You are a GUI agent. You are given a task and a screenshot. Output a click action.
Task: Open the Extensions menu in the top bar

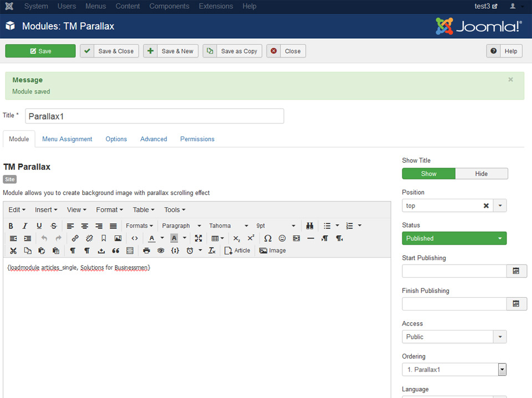pyautogui.click(x=216, y=6)
